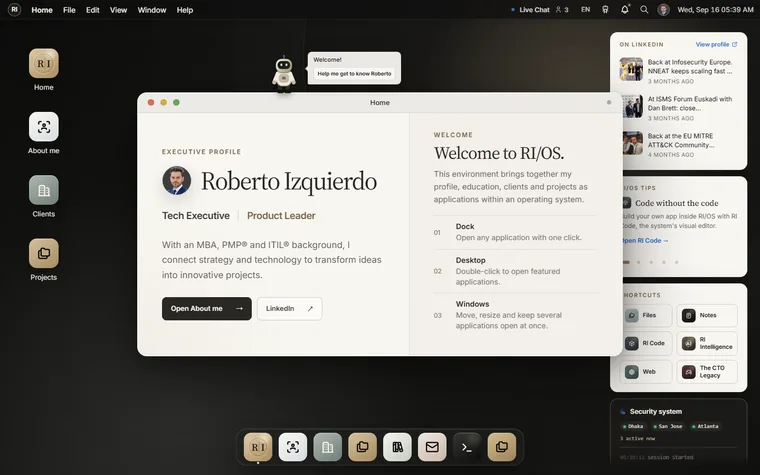Click the RI Home icon in the dock
760x475 pixels.
(x=258, y=447)
